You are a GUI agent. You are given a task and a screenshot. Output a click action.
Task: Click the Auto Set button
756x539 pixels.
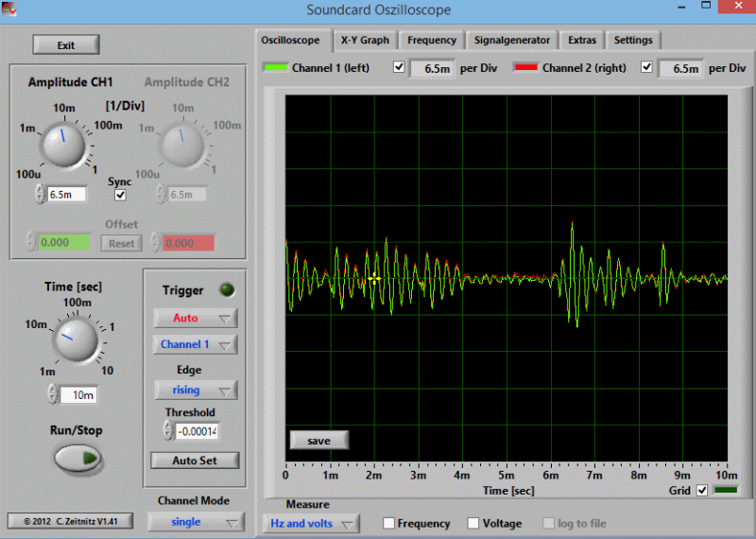click(x=195, y=461)
